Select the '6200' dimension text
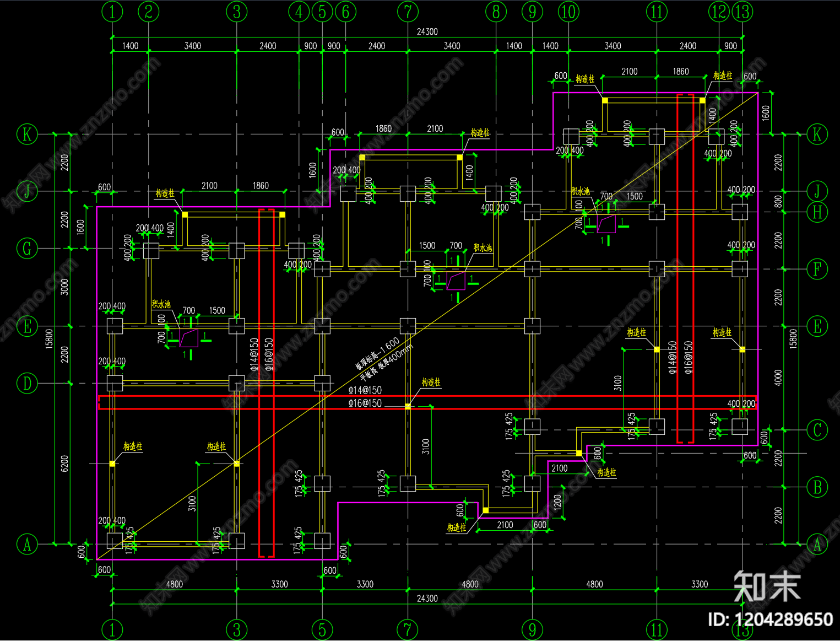 point(64,464)
